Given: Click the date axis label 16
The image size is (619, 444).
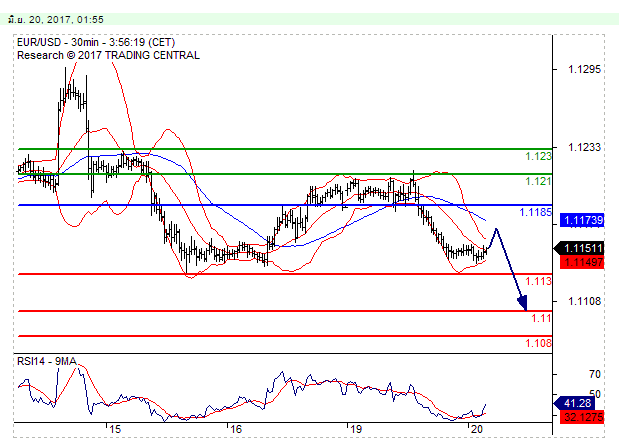Looking at the screenshot, I should 236,429.
